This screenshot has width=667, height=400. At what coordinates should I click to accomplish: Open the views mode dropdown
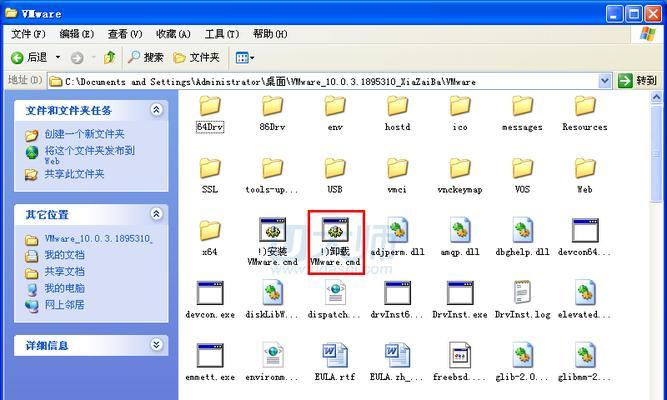245,57
